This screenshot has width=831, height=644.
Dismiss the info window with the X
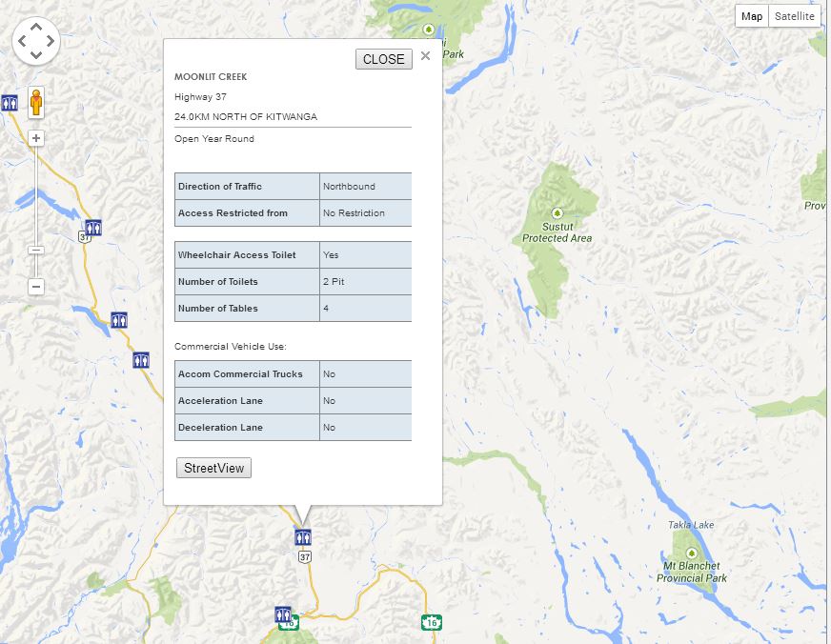425,56
